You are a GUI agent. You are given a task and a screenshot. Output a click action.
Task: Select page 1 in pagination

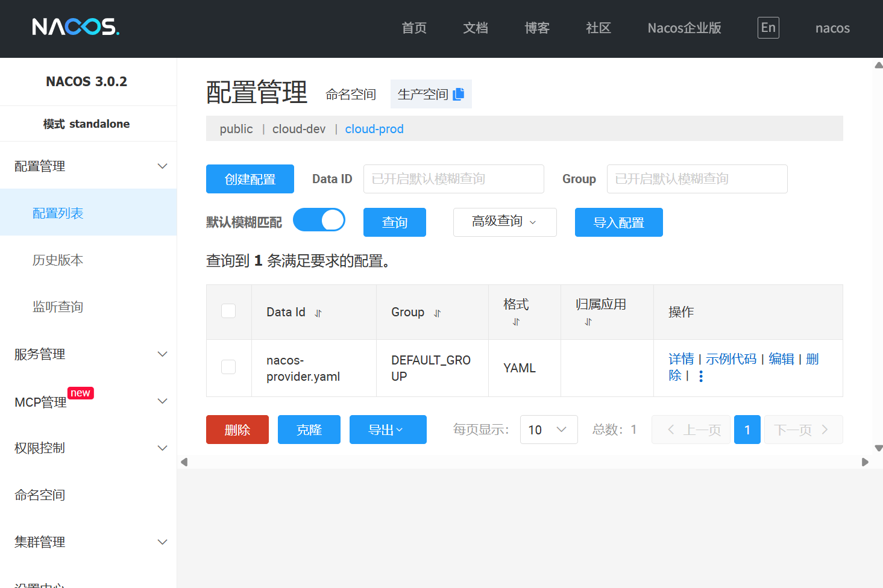tap(747, 430)
